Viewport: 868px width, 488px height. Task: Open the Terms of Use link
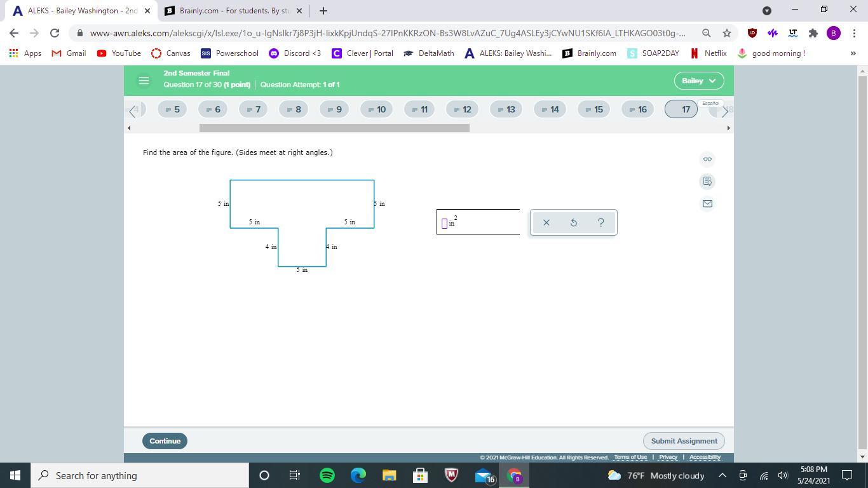coord(630,457)
